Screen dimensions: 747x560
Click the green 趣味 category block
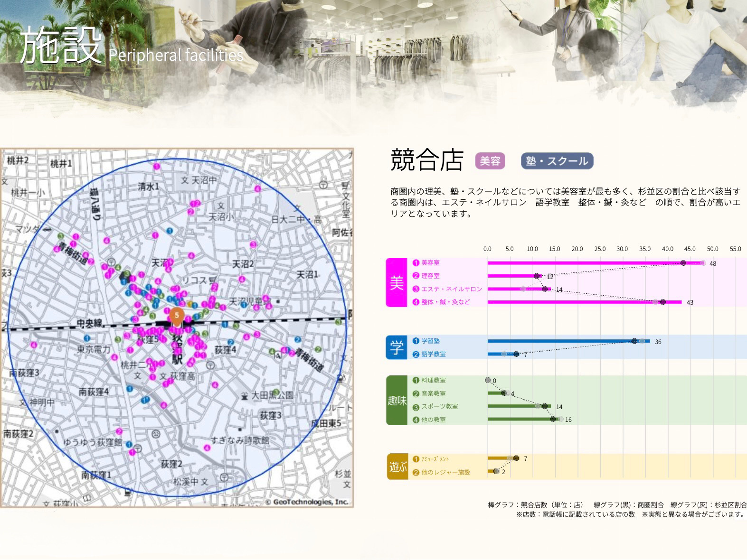click(397, 400)
